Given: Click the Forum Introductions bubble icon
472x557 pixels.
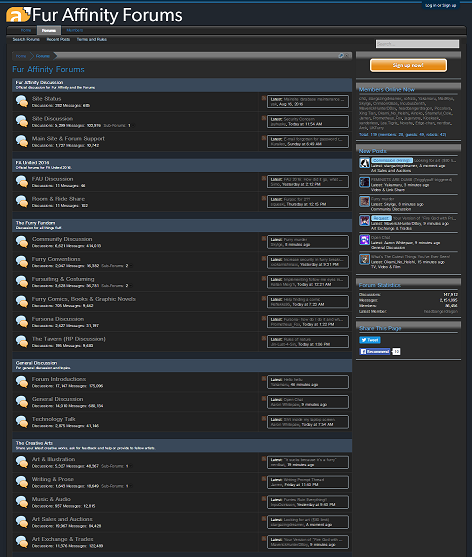Looking at the screenshot, I should [x=22, y=382].
